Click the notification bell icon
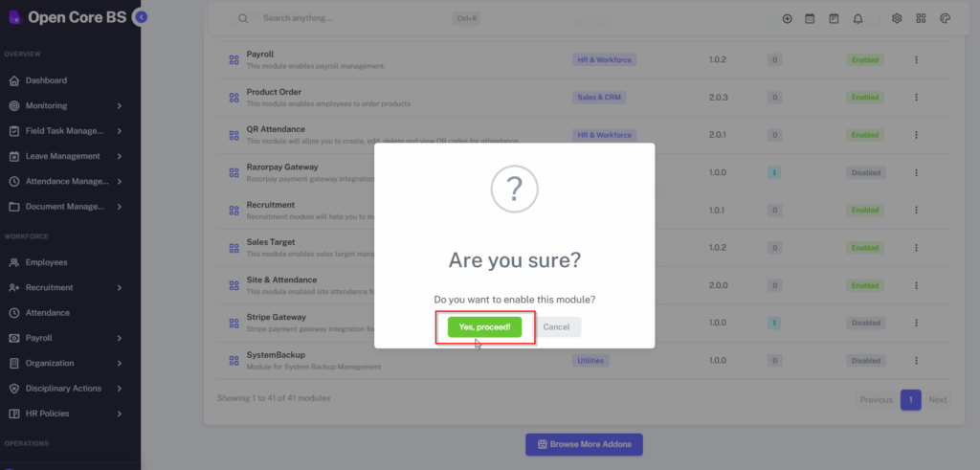 [858, 18]
